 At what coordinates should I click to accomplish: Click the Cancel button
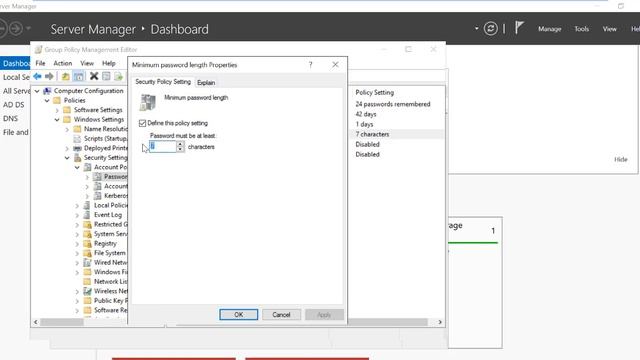coord(281,315)
